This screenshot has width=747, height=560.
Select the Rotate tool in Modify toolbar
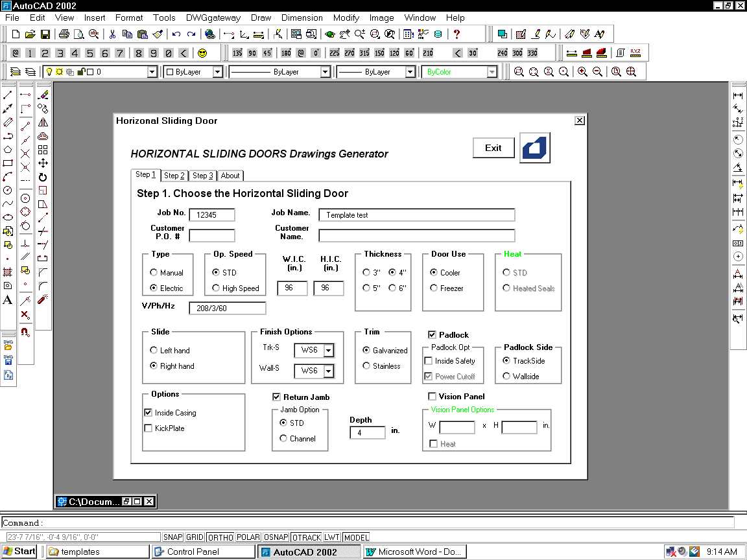click(x=43, y=177)
